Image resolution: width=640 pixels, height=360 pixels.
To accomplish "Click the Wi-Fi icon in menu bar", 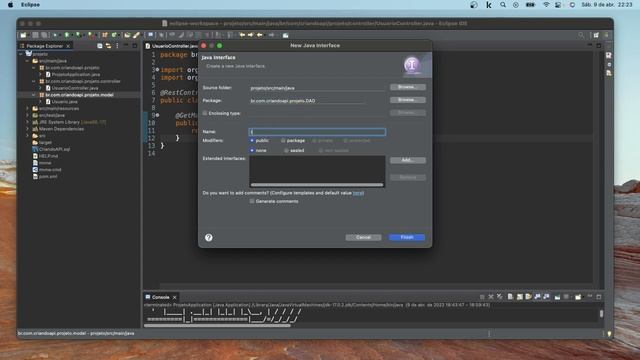I will click(546, 5).
